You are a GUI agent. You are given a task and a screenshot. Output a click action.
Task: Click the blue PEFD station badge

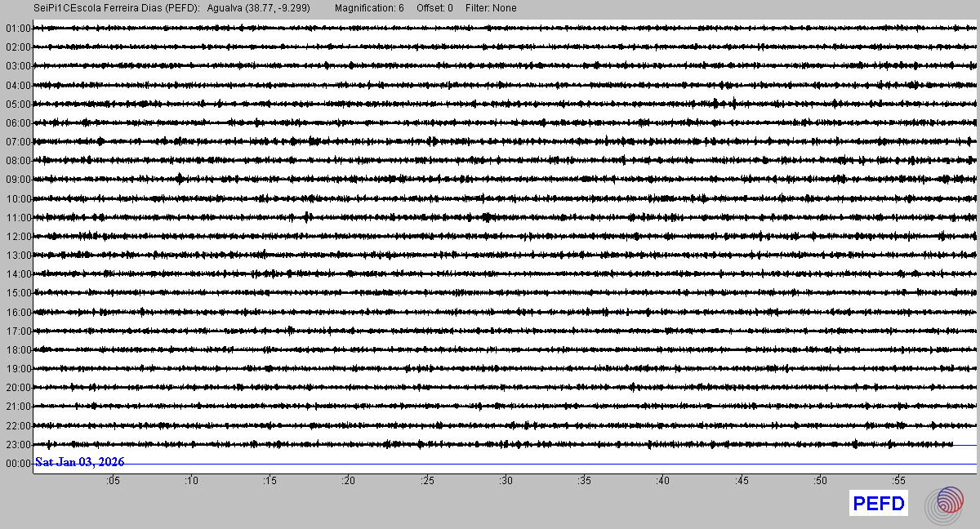(x=879, y=504)
